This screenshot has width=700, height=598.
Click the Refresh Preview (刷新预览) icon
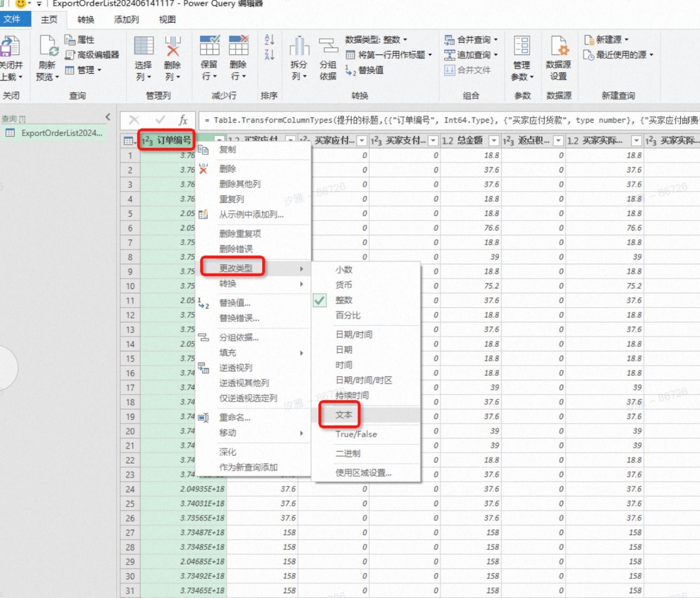coord(49,46)
